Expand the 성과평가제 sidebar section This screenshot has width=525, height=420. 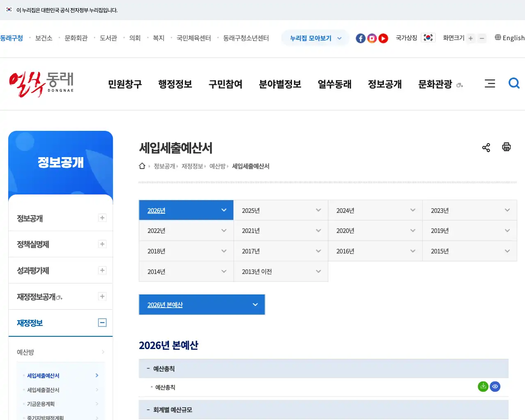point(103,270)
